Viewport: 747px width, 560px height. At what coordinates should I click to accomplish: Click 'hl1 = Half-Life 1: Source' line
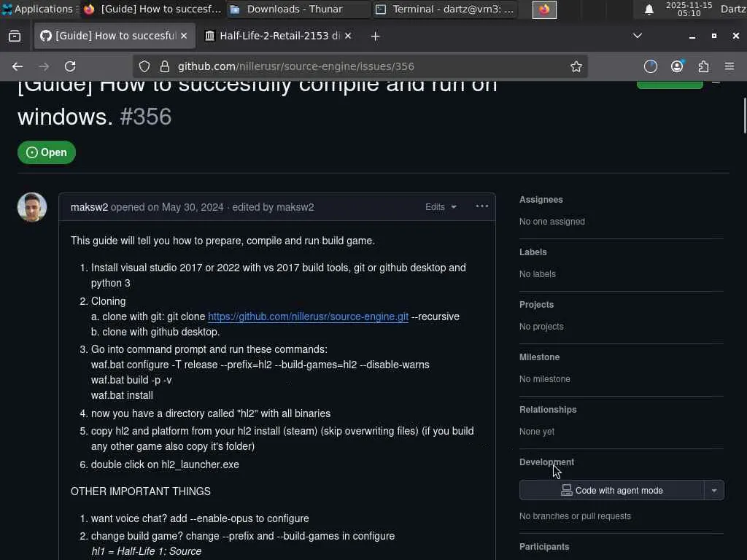pos(146,551)
